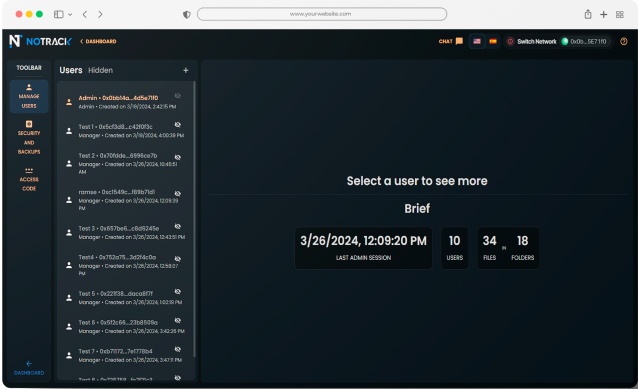The image size is (638, 389).
Task: Select the Users tab
Action: (71, 70)
